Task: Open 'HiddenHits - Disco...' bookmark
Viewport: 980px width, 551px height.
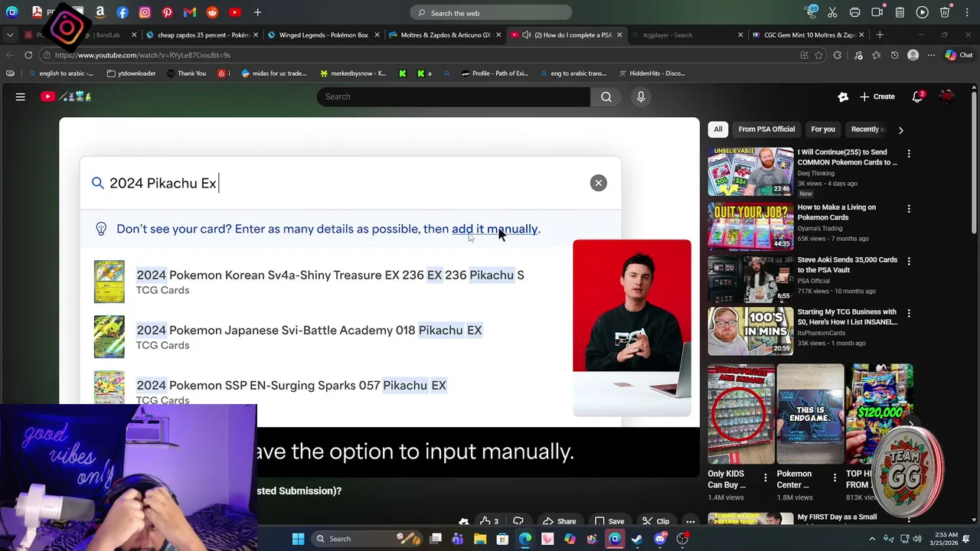Action: click(x=651, y=73)
